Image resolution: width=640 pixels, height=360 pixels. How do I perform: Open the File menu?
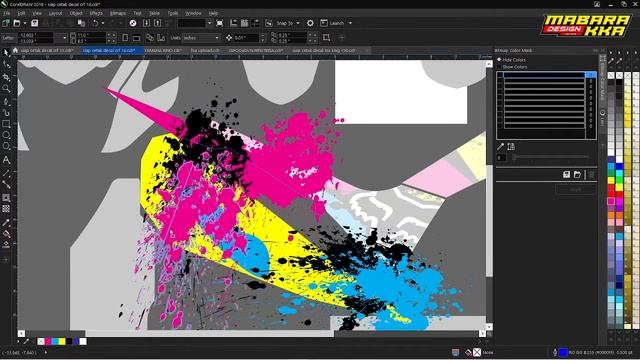pos(7,13)
